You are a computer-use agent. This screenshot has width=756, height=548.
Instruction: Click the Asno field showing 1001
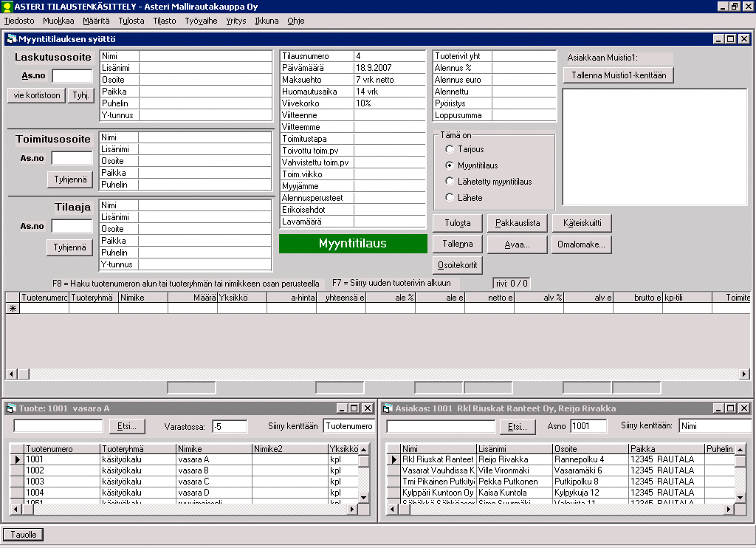click(x=588, y=426)
